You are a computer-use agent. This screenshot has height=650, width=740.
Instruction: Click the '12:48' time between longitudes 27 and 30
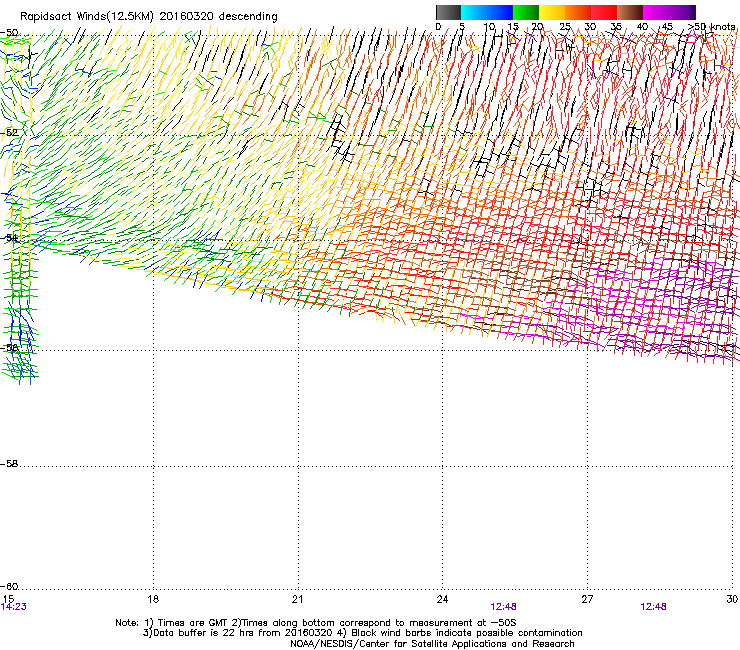click(653, 607)
